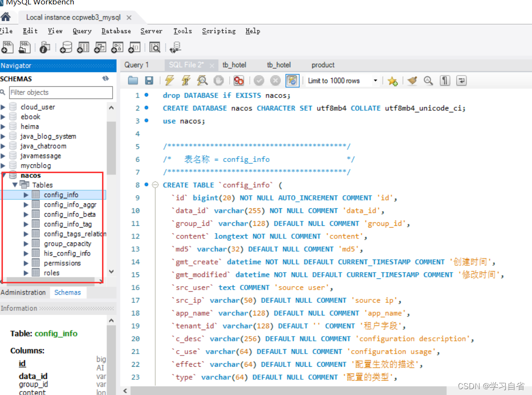The width and height of the screenshot is (532, 395).
Task: Open Query menu
Action: pos(82,31)
